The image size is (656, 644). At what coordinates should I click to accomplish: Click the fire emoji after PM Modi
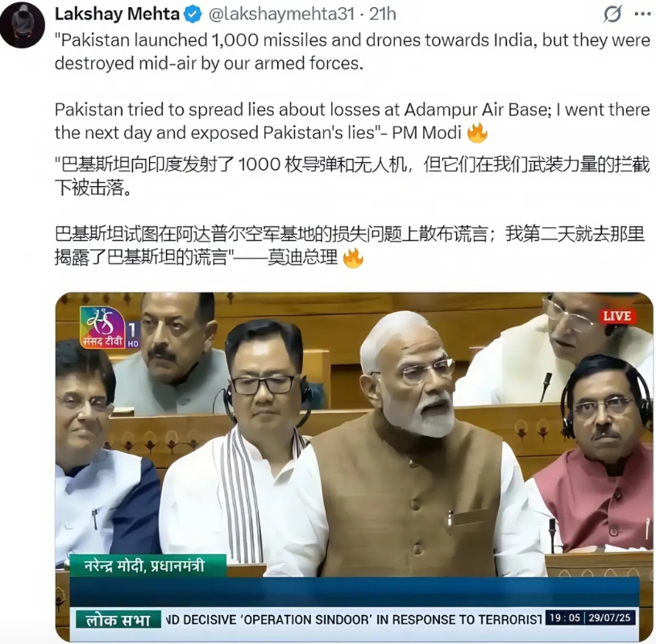477,133
